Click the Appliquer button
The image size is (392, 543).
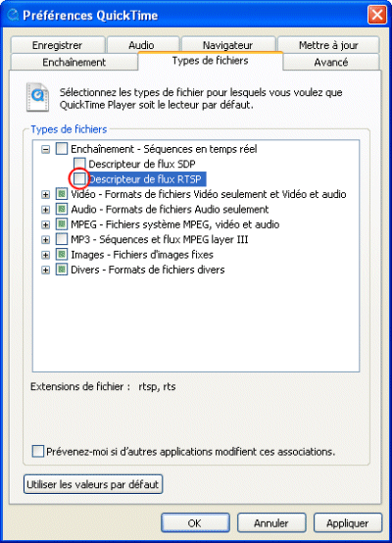coord(348,523)
